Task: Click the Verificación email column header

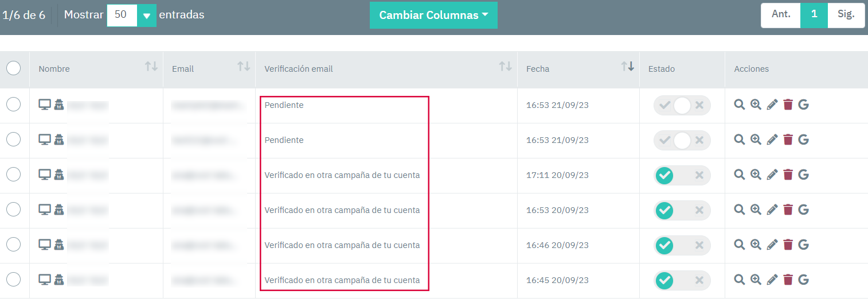Action: point(386,69)
